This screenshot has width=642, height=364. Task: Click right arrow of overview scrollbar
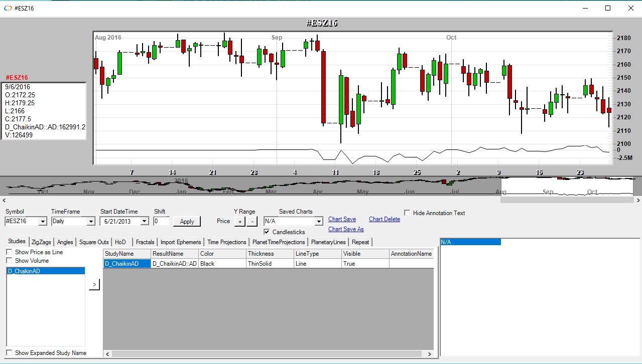(x=637, y=200)
